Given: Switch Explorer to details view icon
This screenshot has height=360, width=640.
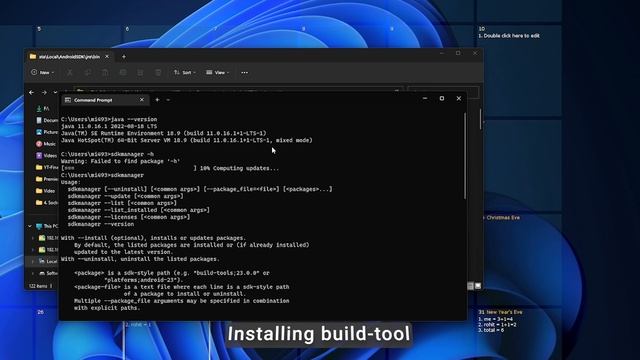Looking at the screenshot, I should tap(470, 286).
